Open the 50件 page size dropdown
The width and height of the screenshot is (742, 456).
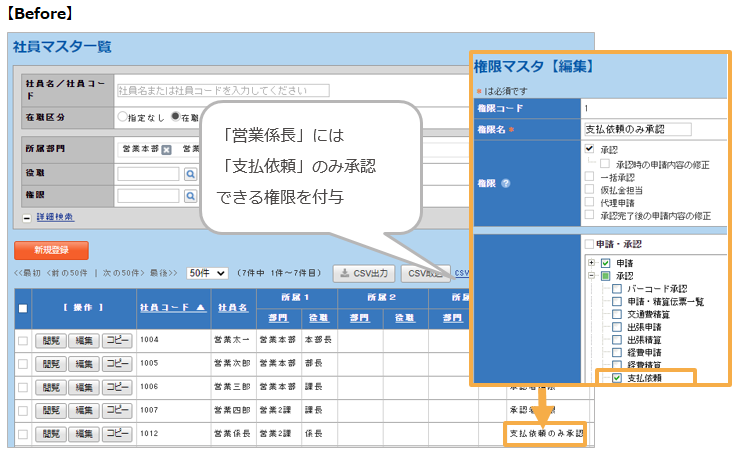point(208,273)
